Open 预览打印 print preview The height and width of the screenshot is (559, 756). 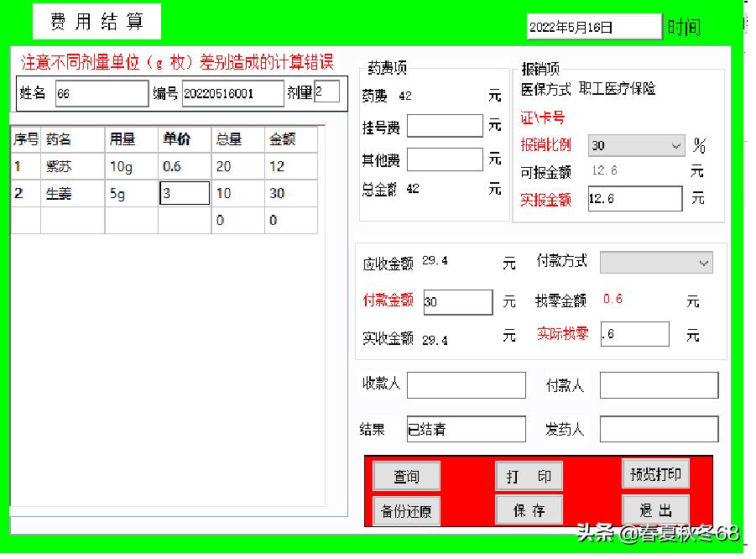(x=655, y=473)
